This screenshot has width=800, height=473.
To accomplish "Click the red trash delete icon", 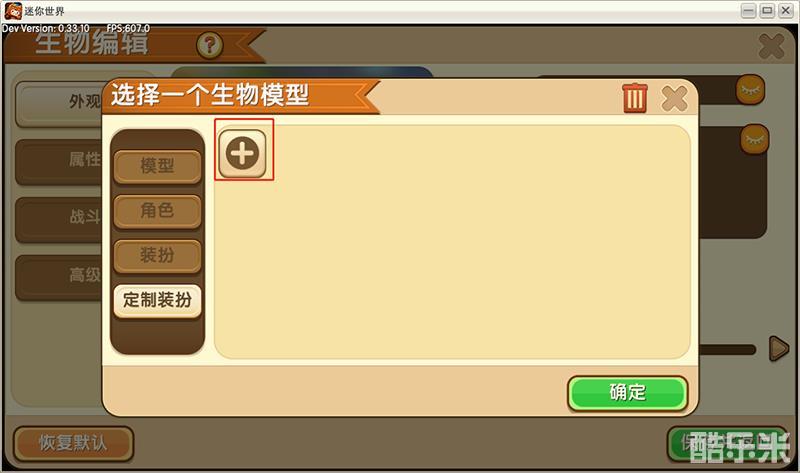I will click(x=635, y=98).
